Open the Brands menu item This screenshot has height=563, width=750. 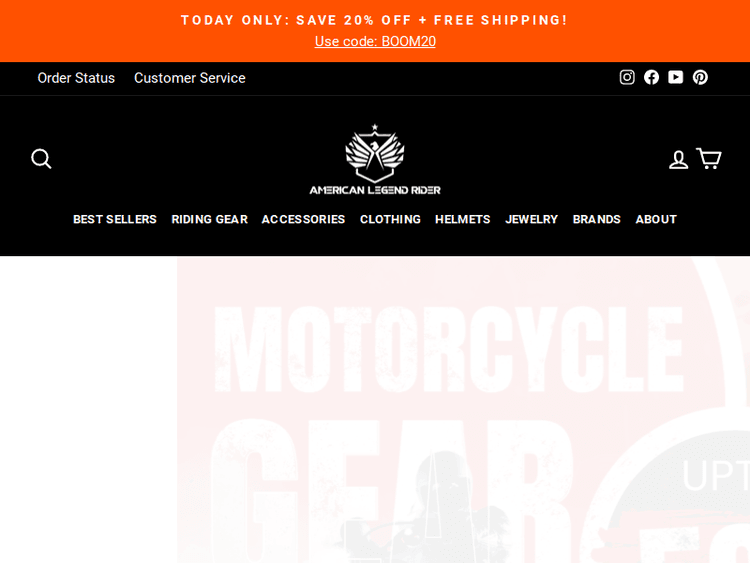tap(596, 219)
